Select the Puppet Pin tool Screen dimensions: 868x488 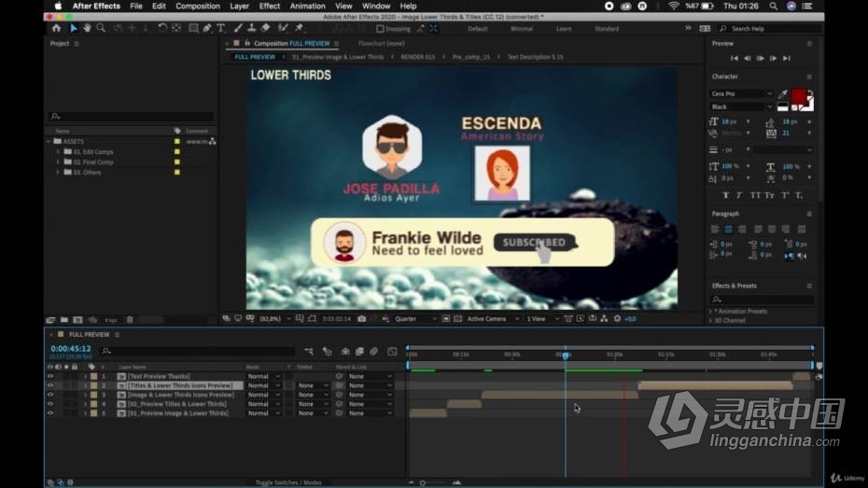pyautogui.click(x=300, y=28)
